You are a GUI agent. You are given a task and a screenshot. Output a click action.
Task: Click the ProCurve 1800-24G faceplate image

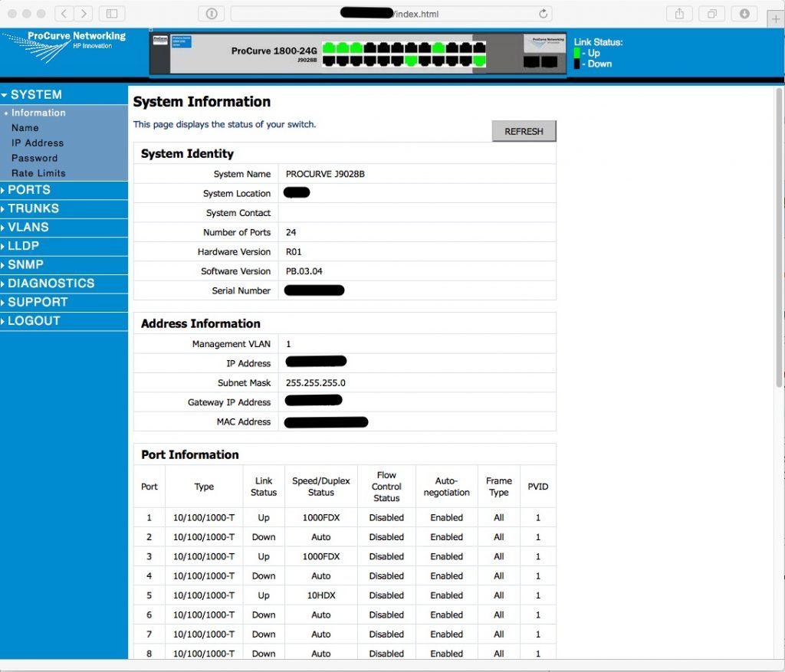[358, 53]
